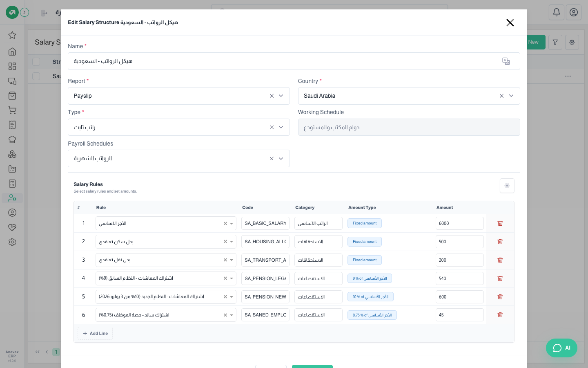The height and width of the screenshot is (368, 588).
Task: Open Salary Rules settings gear button
Action: pos(507,186)
